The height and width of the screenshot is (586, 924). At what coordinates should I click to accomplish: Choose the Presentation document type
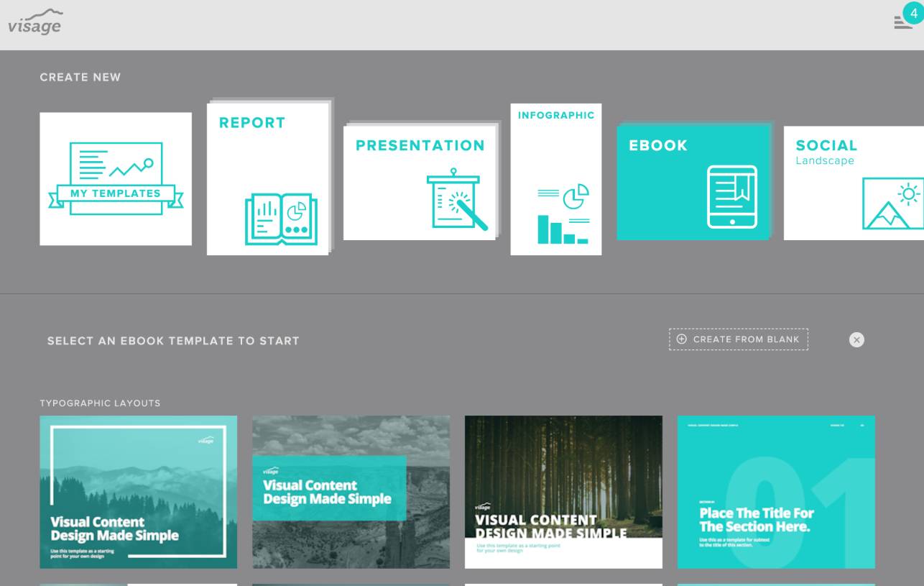[420, 183]
